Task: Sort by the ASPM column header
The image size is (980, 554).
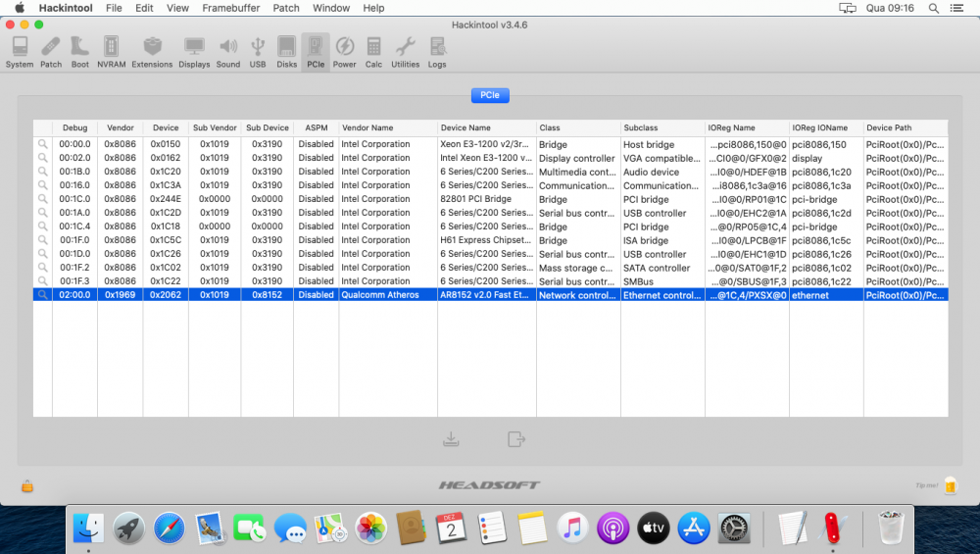Action: pyautogui.click(x=317, y=127)
